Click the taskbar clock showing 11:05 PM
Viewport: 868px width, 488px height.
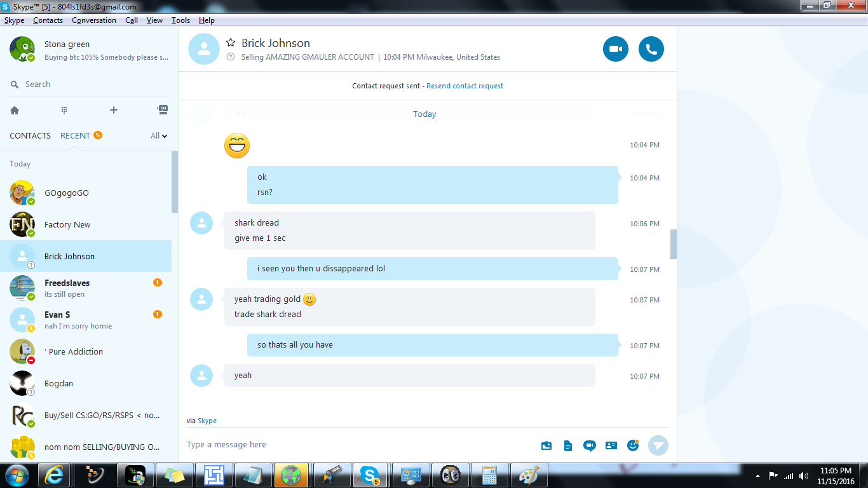[x=836, y=475]
